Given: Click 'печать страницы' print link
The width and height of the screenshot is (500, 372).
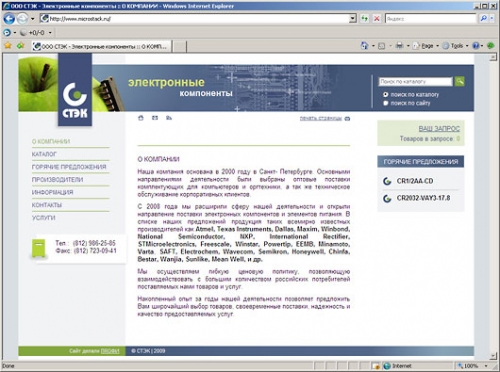Looking at the screenshot, I should click(x=321, y=118).
